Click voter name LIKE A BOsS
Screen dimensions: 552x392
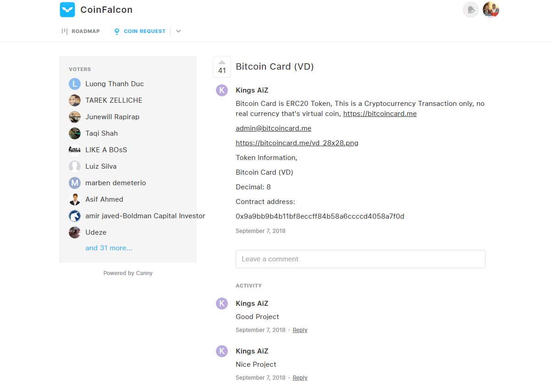pyautogui.click(x=106, y=150)
